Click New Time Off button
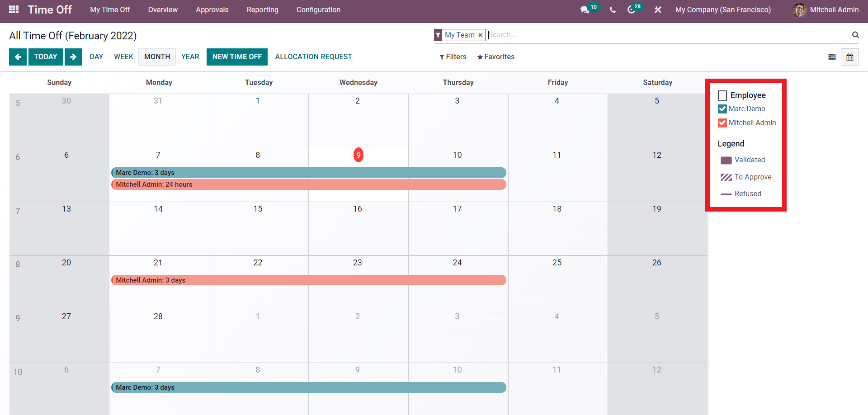This screenshot has height=415, width=868. click(237, 57)
